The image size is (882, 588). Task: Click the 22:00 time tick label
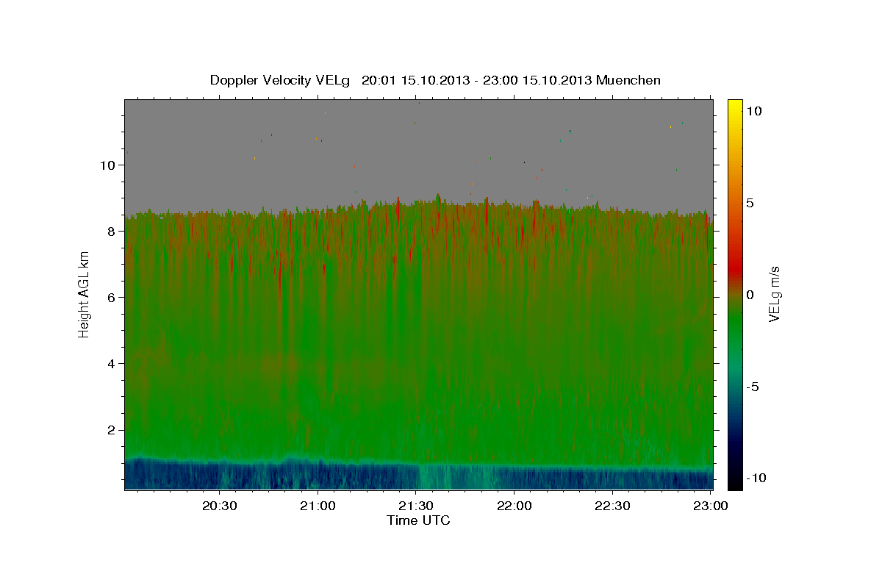(514, 506)
